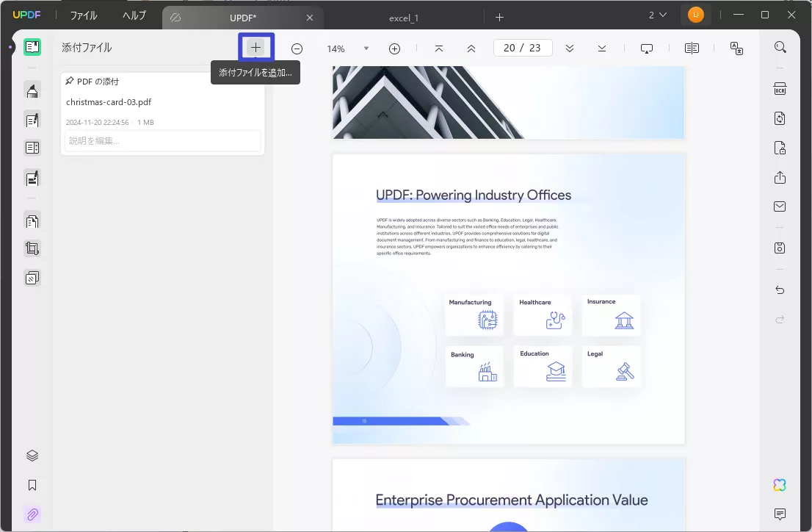Open the Form fill and sign tool

click(x=32, y=179)
